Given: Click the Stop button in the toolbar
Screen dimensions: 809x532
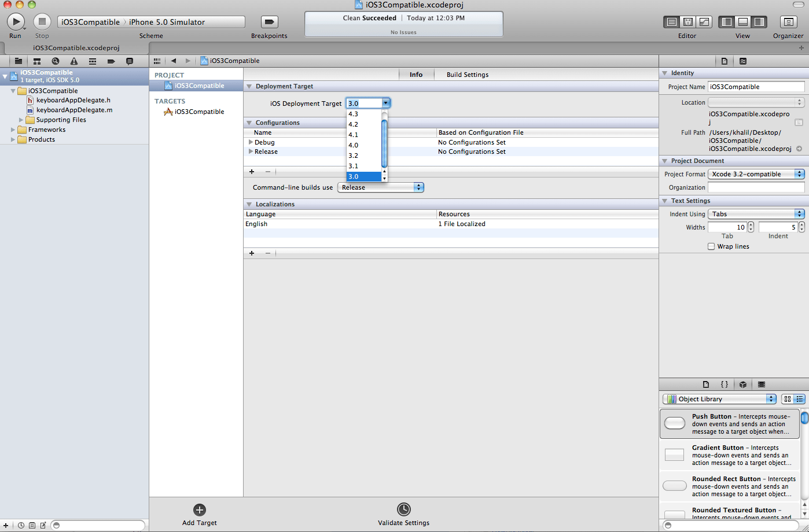Looking at the screenshot, I should tap(42, 22).
